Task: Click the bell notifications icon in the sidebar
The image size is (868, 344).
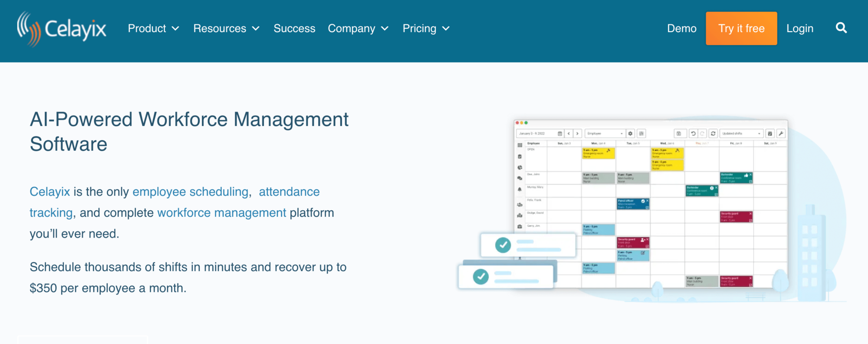Action: (x=519, y=189)
